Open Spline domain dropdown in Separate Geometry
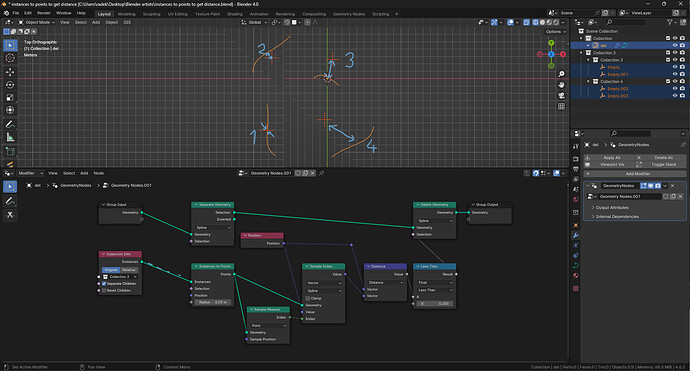Image resolution: width=690 pixels, height=371 pixels. (x=213, y=228)
